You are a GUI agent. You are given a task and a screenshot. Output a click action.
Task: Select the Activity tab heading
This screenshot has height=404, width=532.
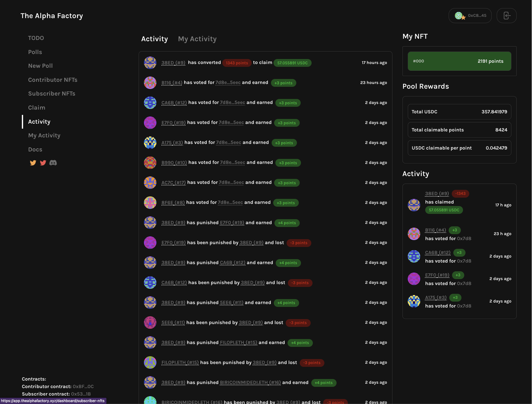point(155,39)
